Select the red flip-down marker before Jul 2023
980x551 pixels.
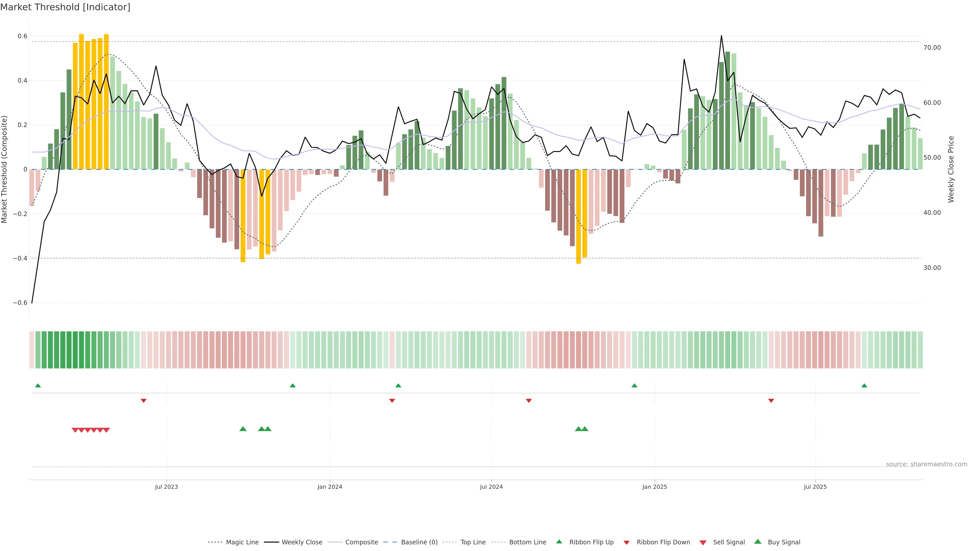coord(143,401)
